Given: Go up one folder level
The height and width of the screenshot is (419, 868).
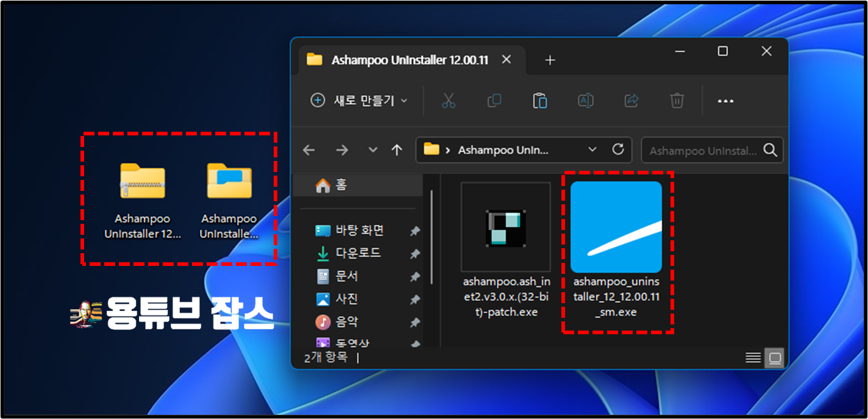Looking at the screenshot, I should click(x=397, y=150).
